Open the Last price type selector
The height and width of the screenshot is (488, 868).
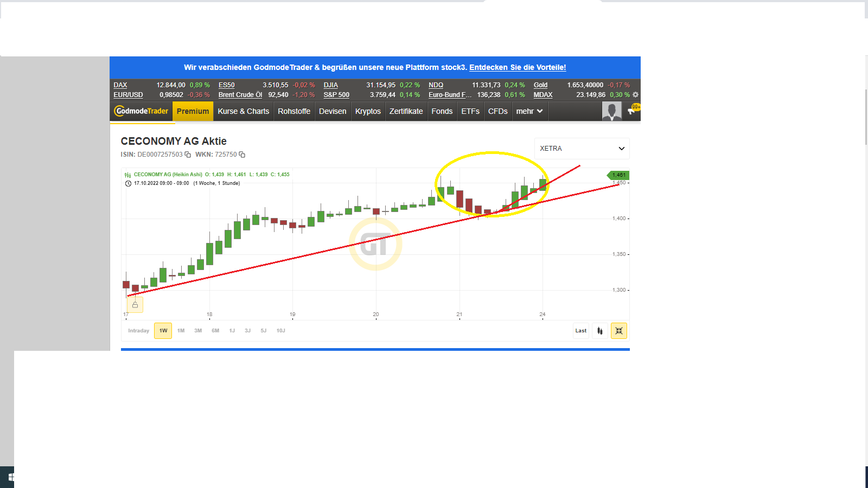point(580,331)
